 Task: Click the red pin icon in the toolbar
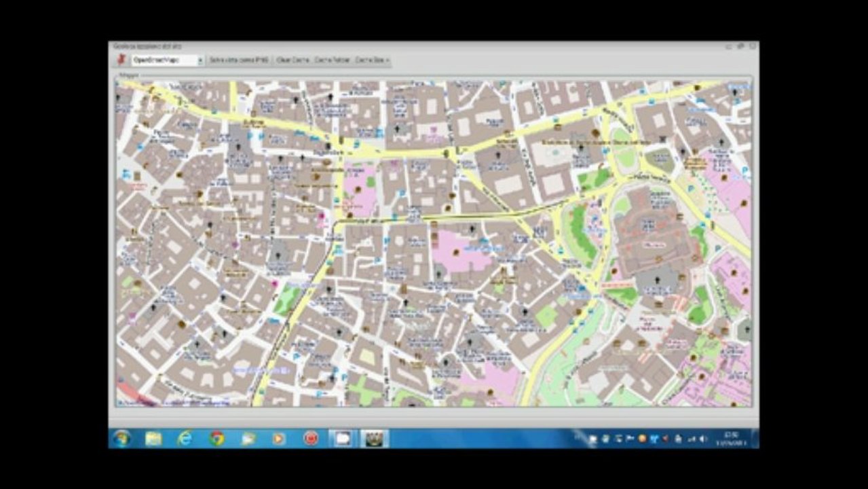pos(120,60)
